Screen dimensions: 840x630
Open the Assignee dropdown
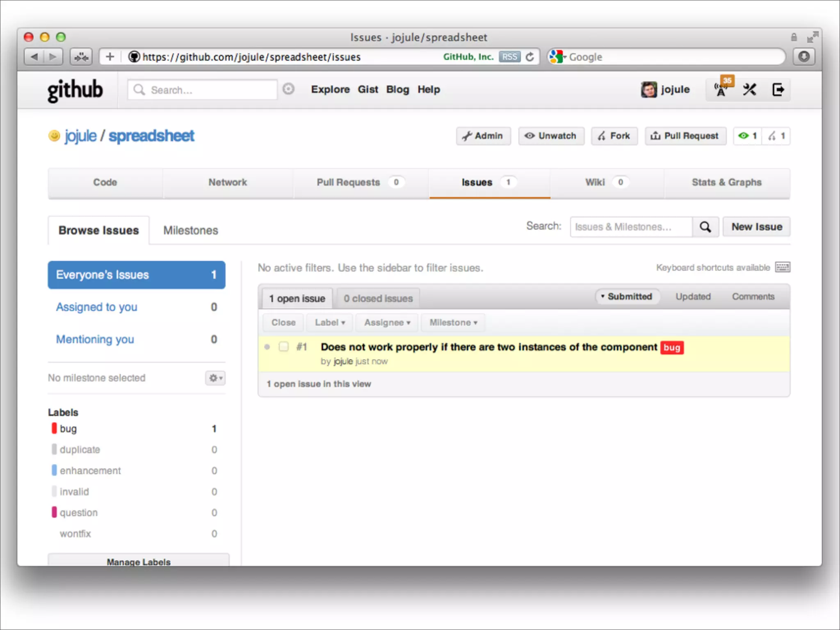387,322
